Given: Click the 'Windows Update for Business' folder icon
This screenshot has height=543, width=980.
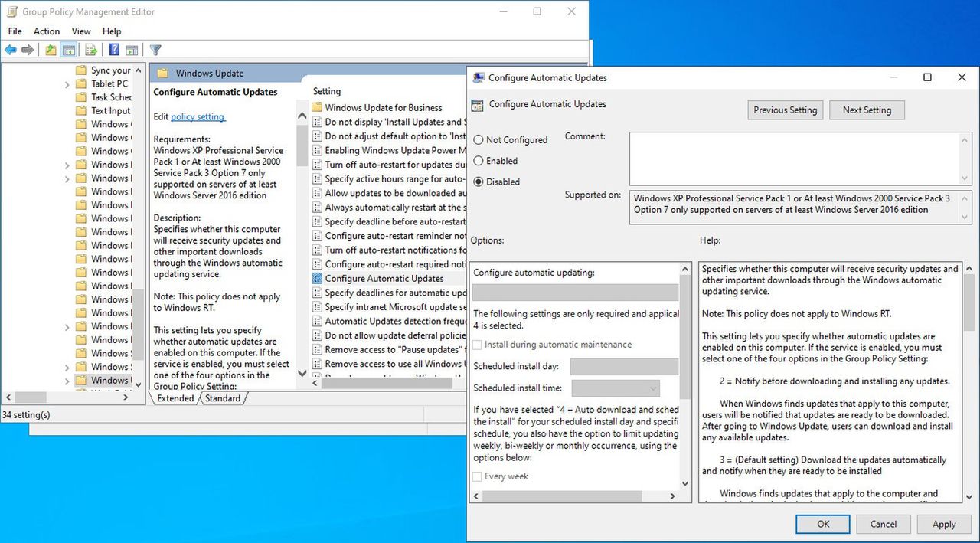Looking at the screenshot, I should coord(317,107).
